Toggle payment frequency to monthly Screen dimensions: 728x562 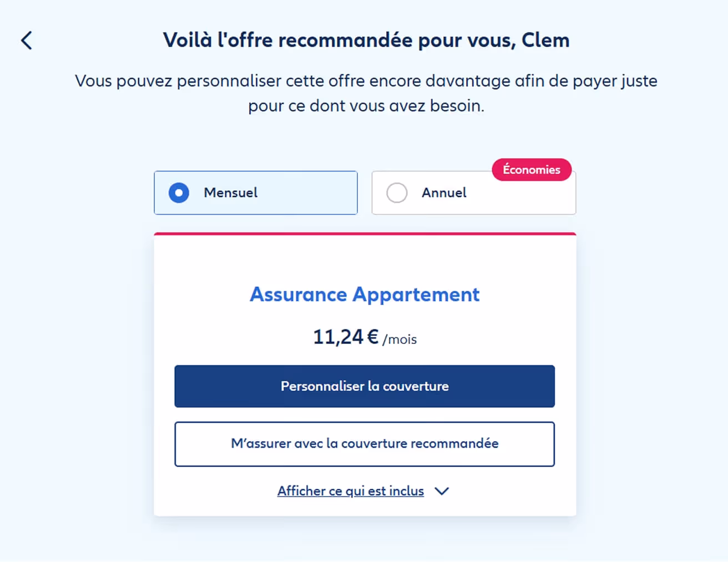[255, 193]
